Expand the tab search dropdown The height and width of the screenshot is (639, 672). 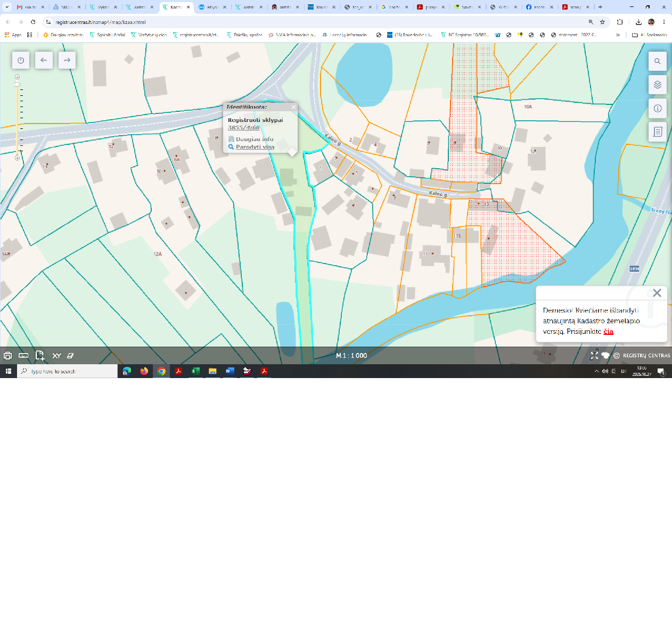[x=7, y=7]
